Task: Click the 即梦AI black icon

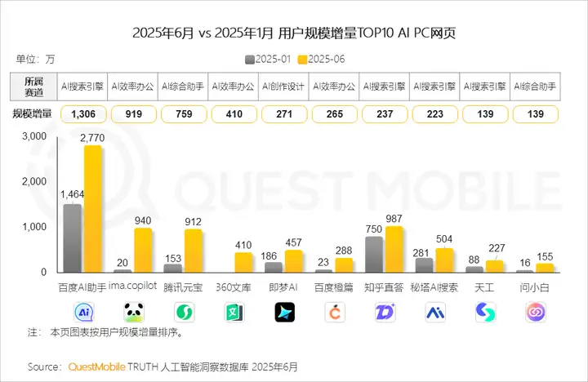Action: point(285,313)
